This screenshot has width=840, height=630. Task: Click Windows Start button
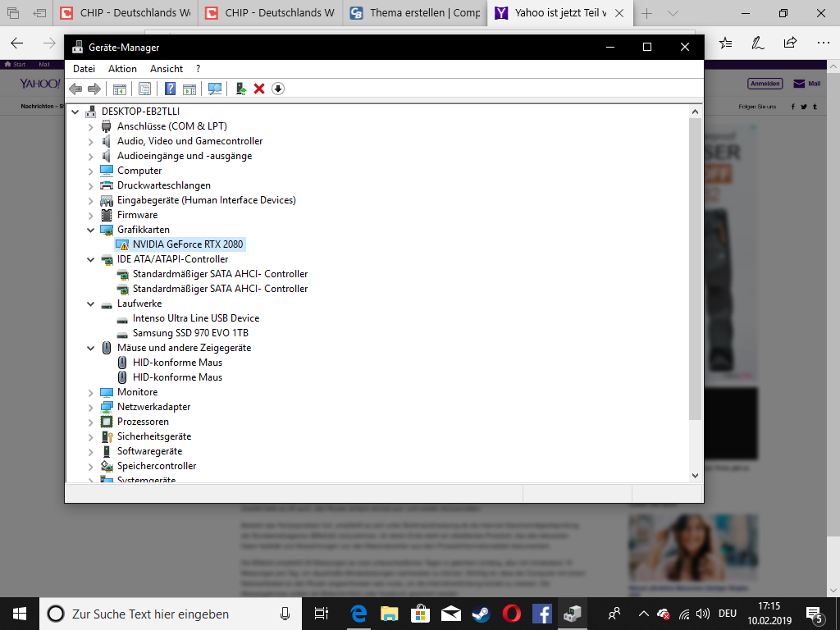point(20,614)
